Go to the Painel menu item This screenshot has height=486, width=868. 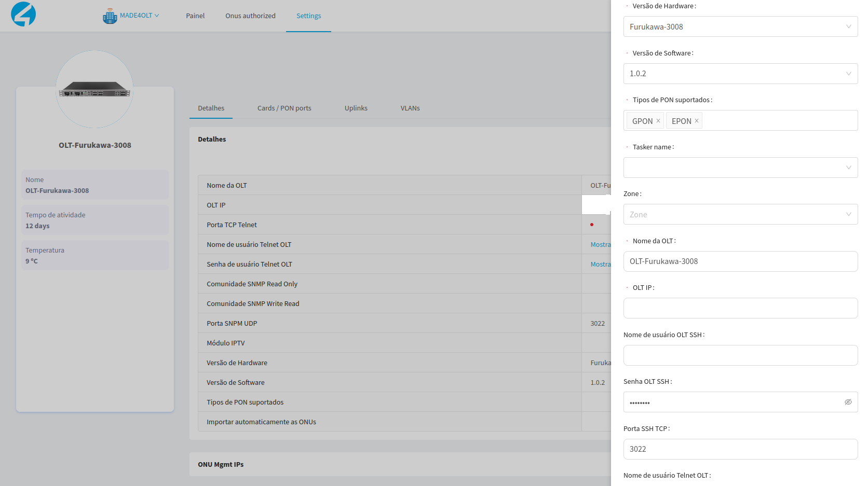[x=195, y=16]
